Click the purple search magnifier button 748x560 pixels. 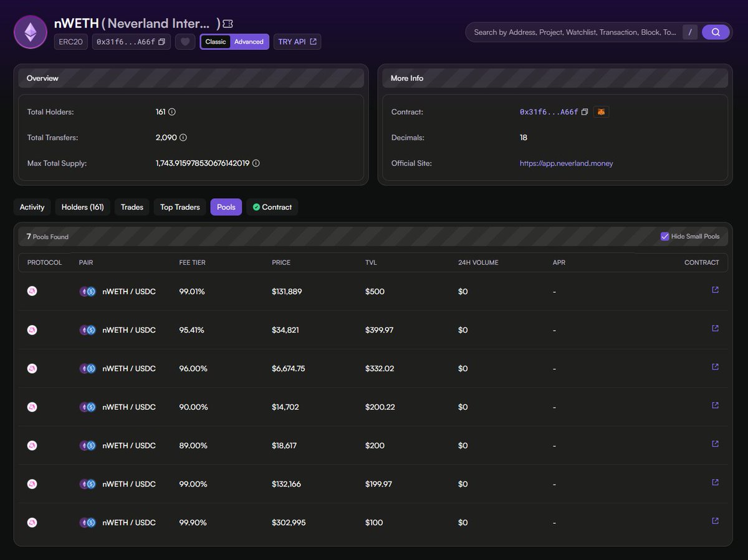coord(716,32)
